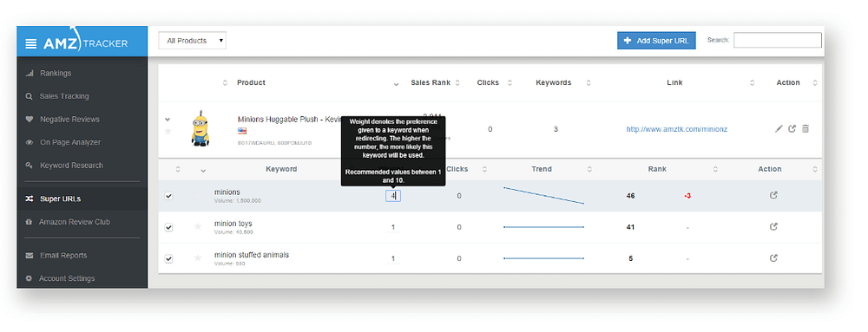
Task: Click the Minions Huggable Plush product title
Action: tap(289, 119)
